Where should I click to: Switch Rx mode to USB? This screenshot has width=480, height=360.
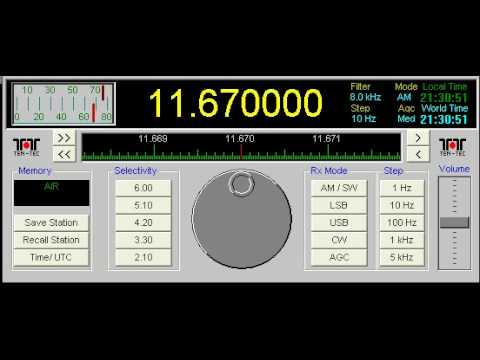339,223
